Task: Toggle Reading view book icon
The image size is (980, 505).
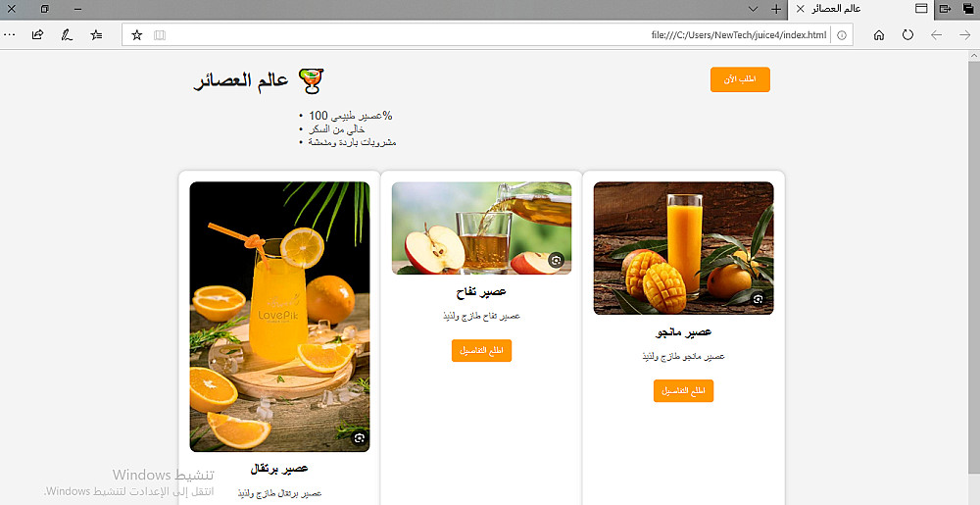Action: coord(160,35)
